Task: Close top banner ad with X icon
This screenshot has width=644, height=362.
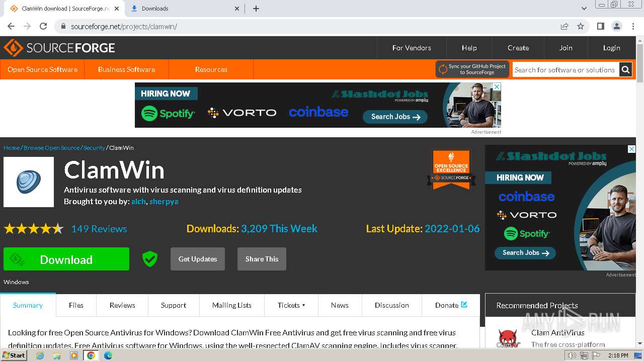Action: (x=497, y=86)
